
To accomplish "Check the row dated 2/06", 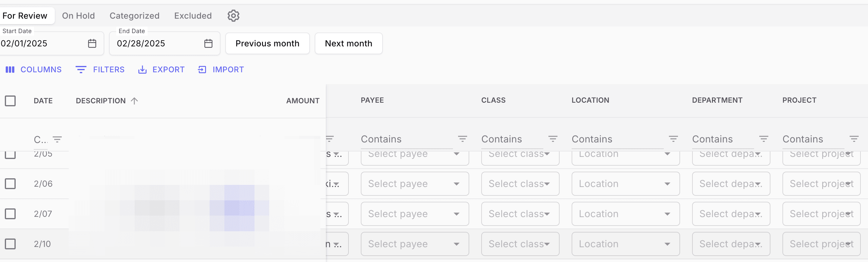I will coord(10,183).
